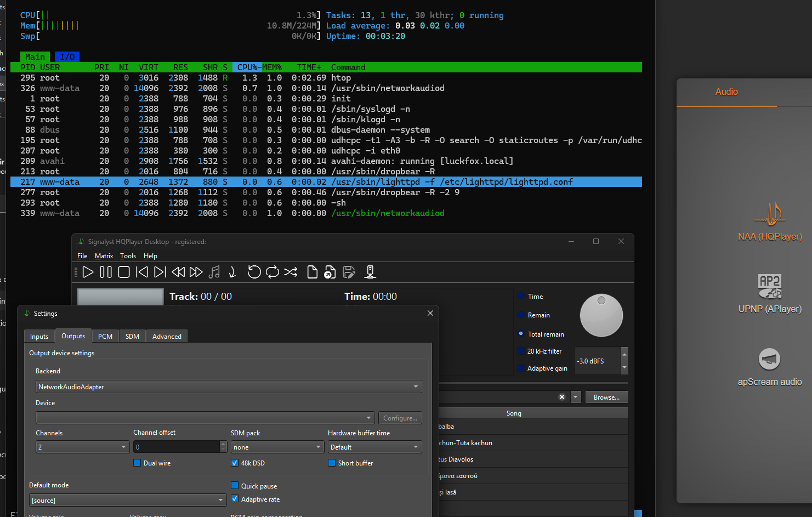
Task: Switch to the Inputs tab
Action: click(x=39, y=336)
